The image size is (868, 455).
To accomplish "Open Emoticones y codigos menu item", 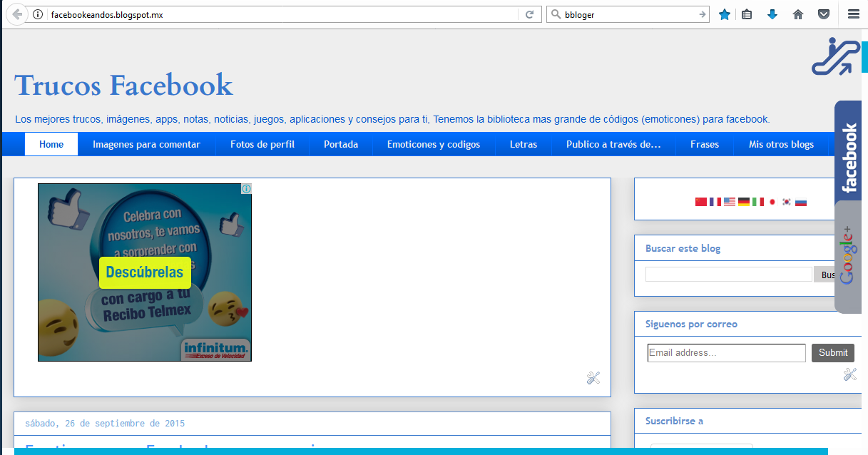I will pos(434,144).
